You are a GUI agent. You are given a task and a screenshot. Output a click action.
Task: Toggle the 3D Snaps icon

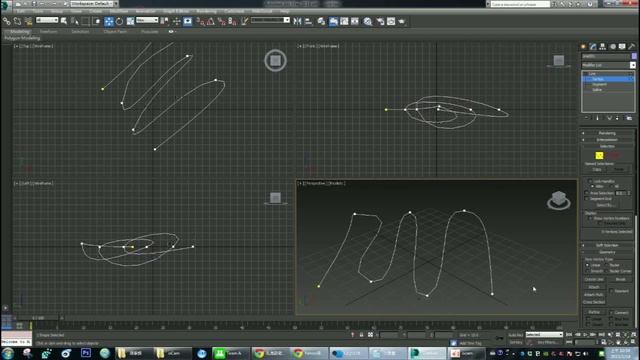[x=200, y=21]
